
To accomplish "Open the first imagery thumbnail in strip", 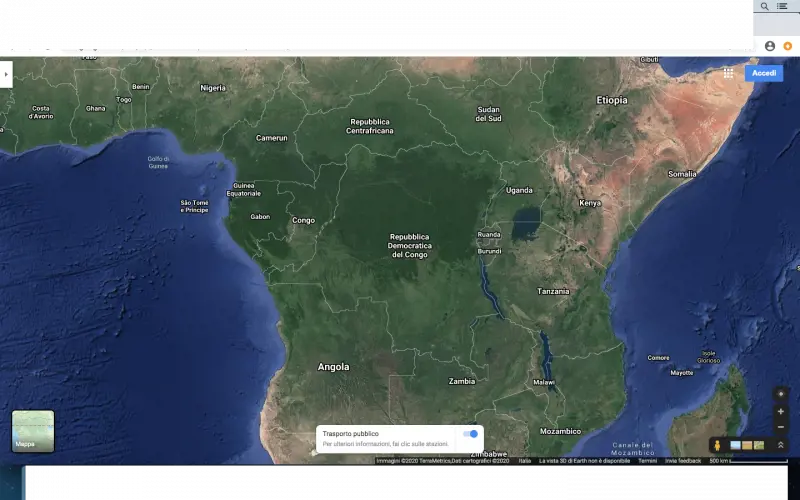I will pos(735,445).
